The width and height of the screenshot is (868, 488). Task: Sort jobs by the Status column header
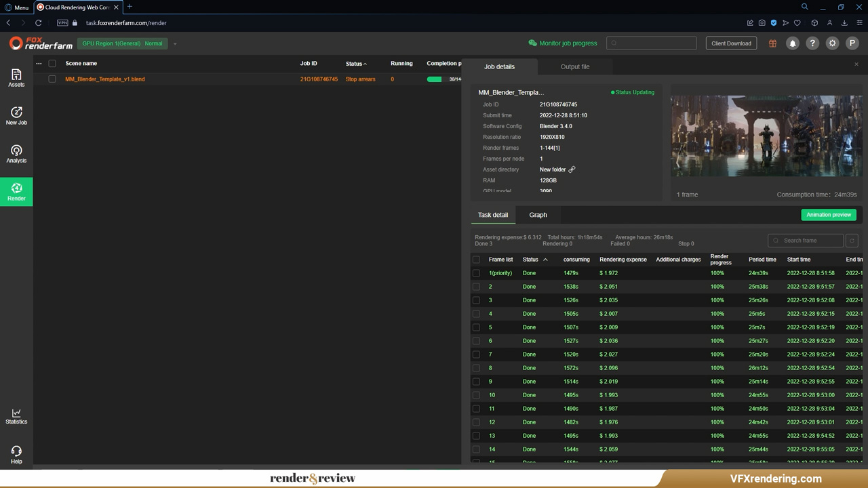coord(355,64)
